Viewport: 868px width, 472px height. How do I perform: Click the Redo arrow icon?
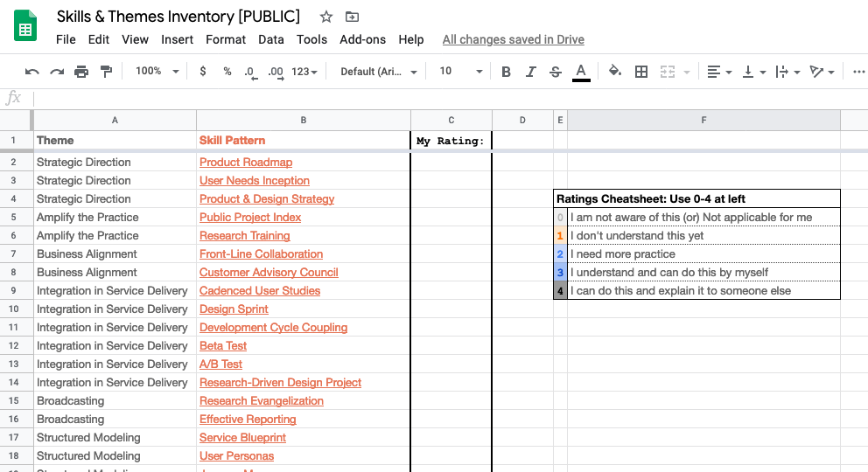(x=57, y=72)
